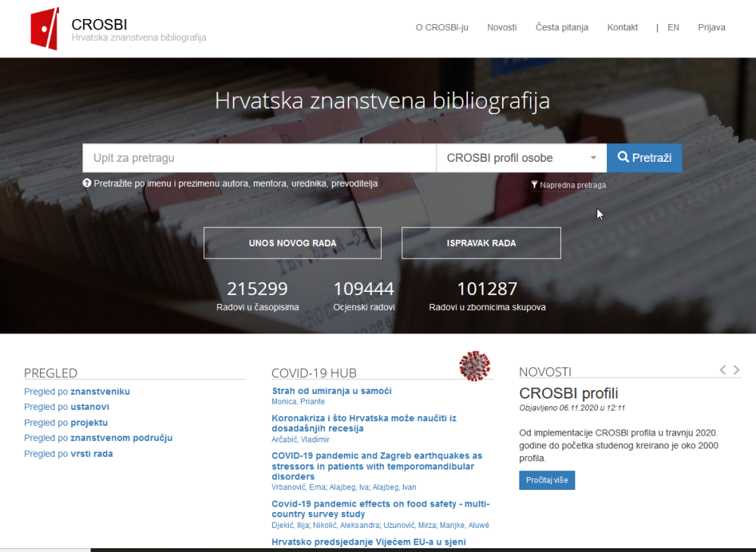
Task: Open Pregled po znanstvenom području link
Action: click(98, 439)
